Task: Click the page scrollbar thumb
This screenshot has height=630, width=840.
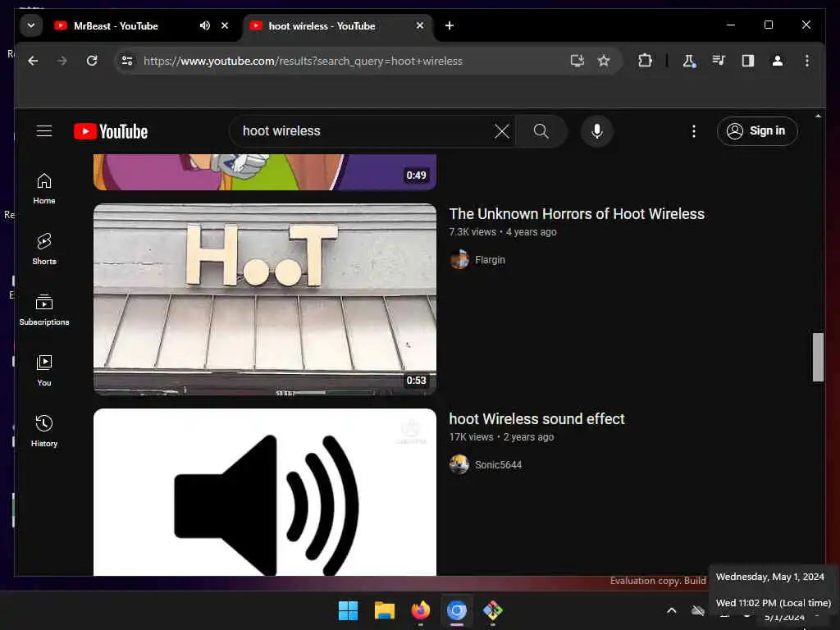Action: (818, 358)
